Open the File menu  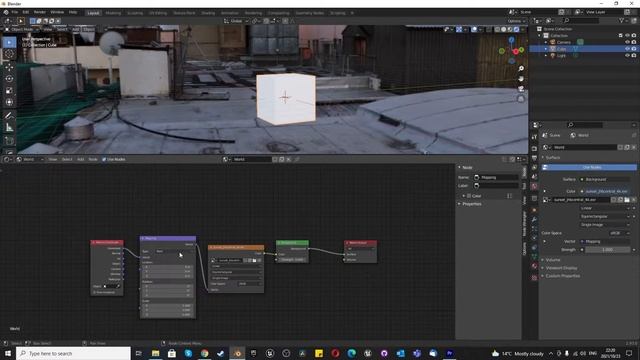tap(15, 12)
